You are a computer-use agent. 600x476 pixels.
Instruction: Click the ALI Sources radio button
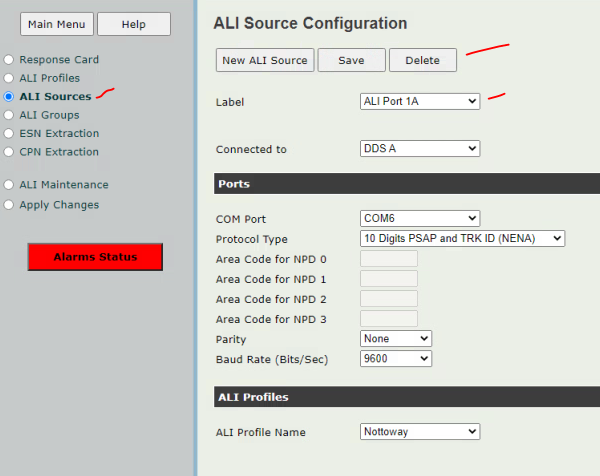8,96
